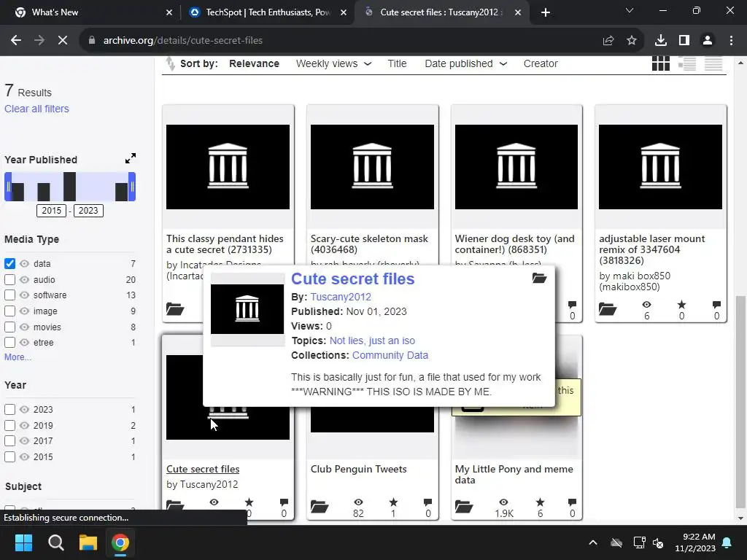
Task: Expand Year Published histogram icon
Action: click(x=131, y=158)
